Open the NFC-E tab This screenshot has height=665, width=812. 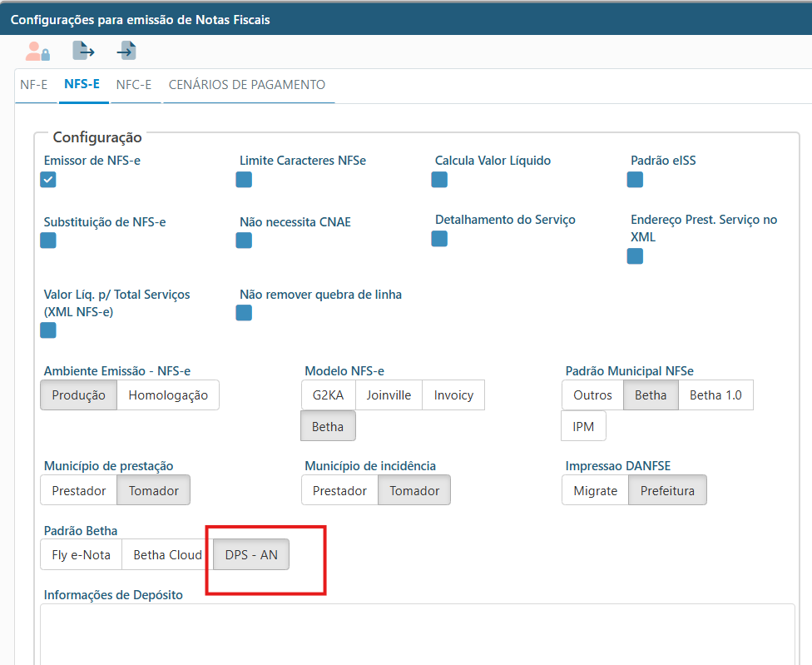(133, 85)
